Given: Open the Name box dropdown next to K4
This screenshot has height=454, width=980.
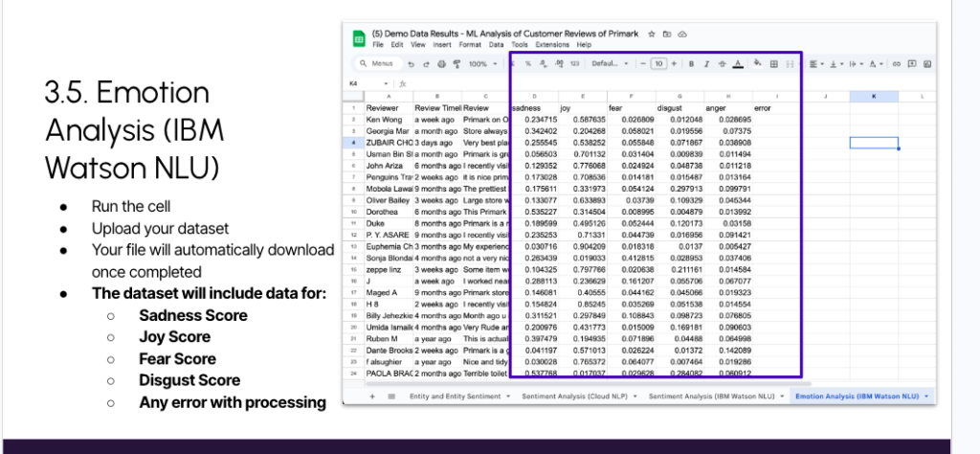Looking at the screenshot, I should [x=386, y=83].
